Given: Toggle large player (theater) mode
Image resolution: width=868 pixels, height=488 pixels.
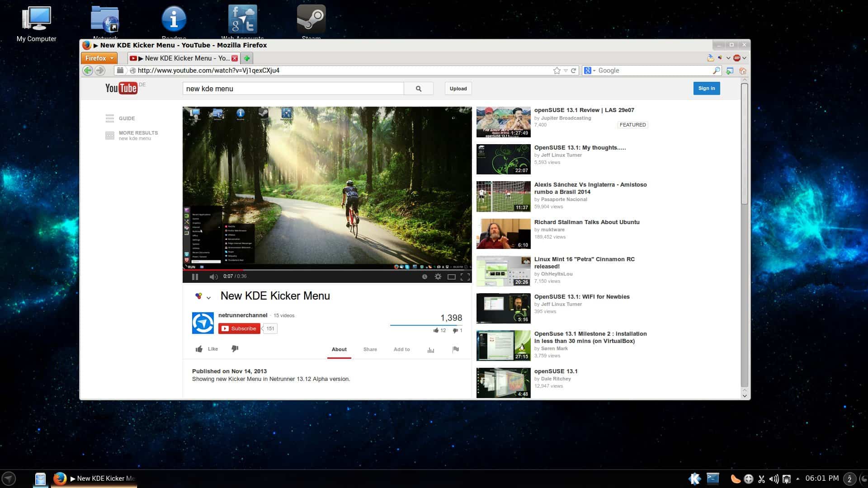Looking at the screenshot, I should (451, 277).
